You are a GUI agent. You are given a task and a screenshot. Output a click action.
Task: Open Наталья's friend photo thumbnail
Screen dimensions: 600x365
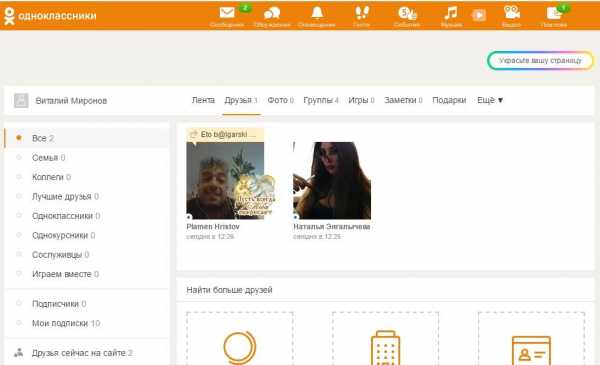tap(332, 181)
